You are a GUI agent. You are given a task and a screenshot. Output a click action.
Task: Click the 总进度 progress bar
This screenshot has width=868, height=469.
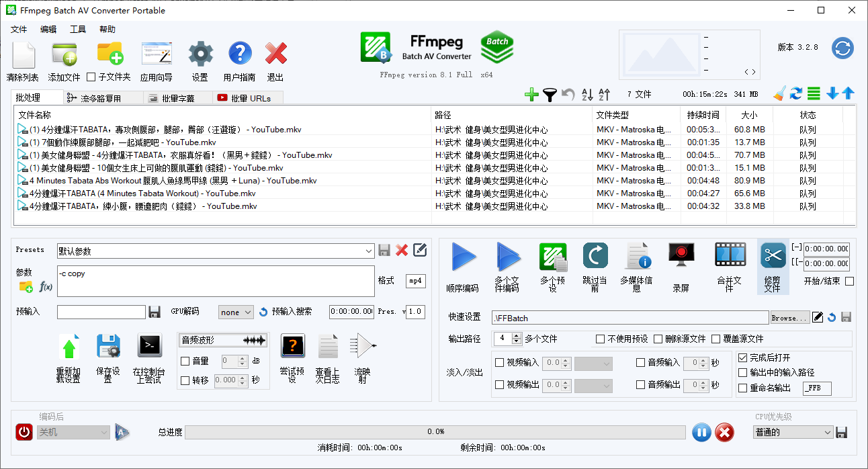click(435, 432)
